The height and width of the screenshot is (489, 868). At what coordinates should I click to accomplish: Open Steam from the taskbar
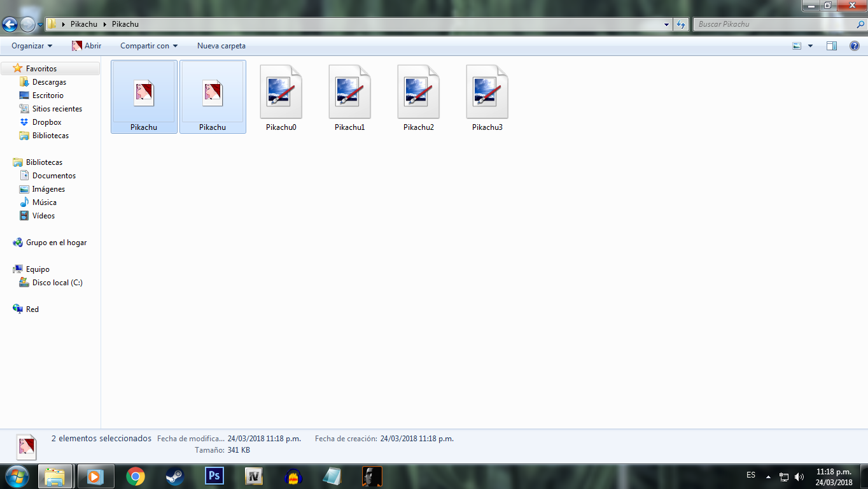pyautogui.click(x=175, y=476)
